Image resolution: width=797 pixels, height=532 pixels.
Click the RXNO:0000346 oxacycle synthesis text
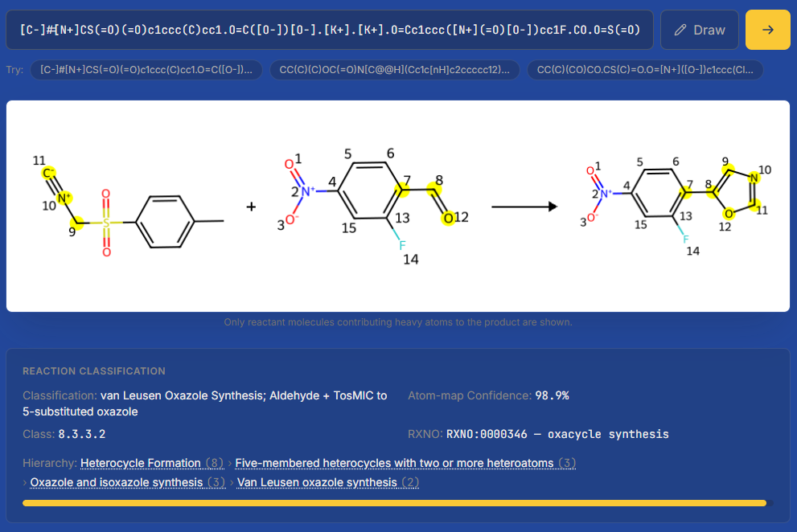557,434
